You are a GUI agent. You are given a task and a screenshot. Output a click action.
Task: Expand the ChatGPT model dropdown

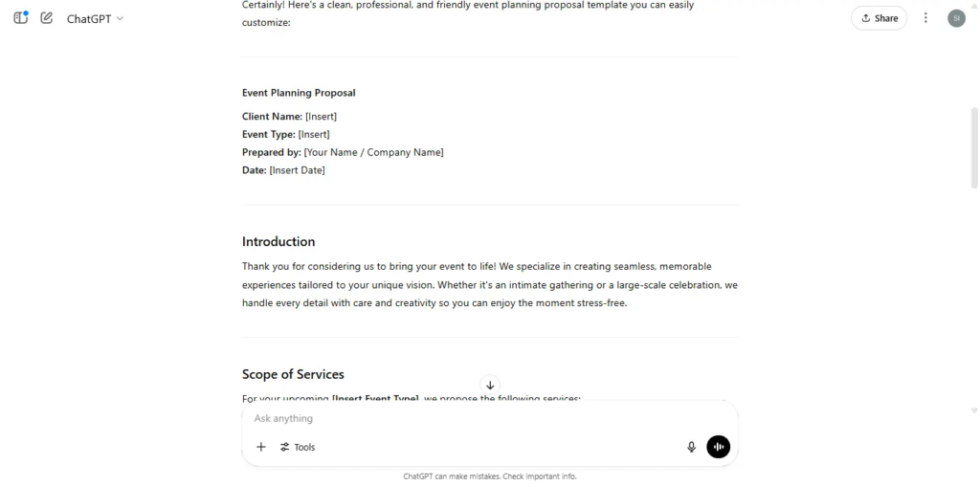click(x=95, y=19)
